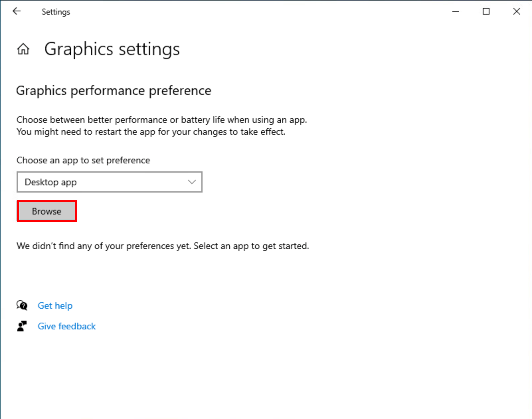The width and height of the screenshot is (532, 419).
Task: Click the Give feedback person icon
Action: pos(22,326)
